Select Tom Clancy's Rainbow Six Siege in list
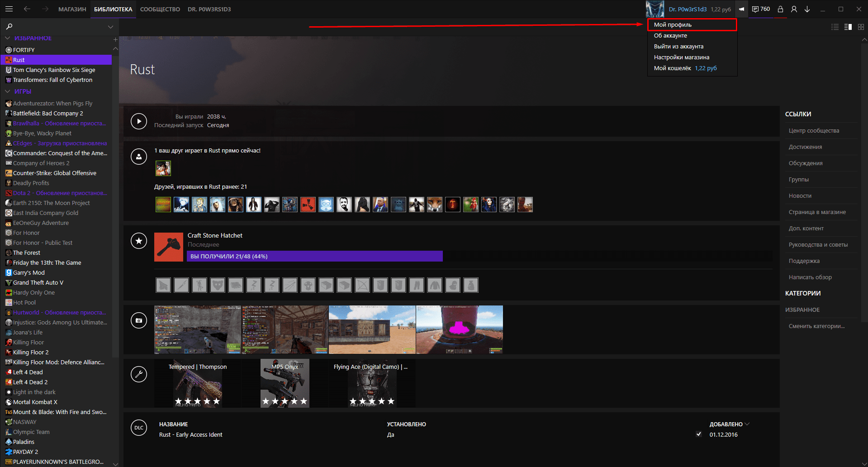Viewport: 868px width, 467px height. (x=54, y=70)
